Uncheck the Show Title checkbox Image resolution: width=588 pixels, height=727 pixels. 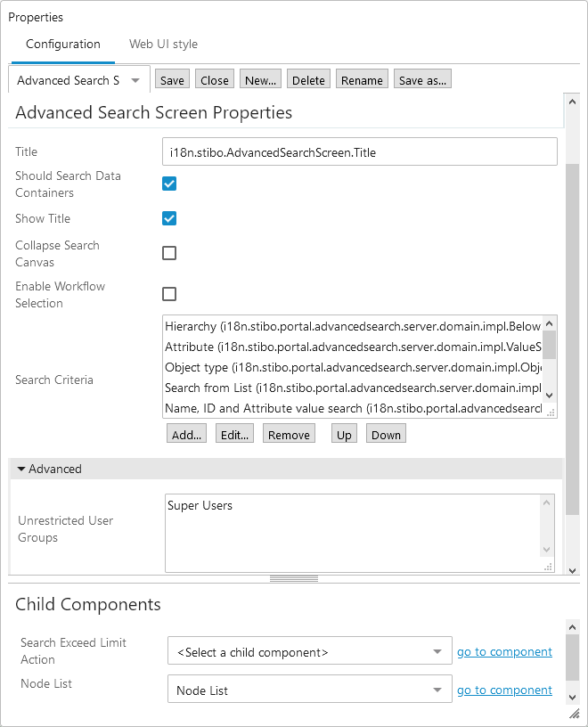[x=169, y=218]
